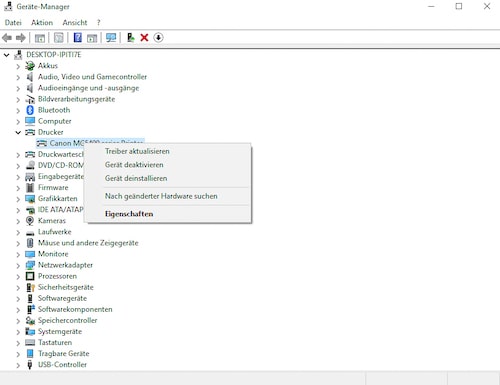Open the Aktion menu
The image size is (500, 385).
click(42, 23)
